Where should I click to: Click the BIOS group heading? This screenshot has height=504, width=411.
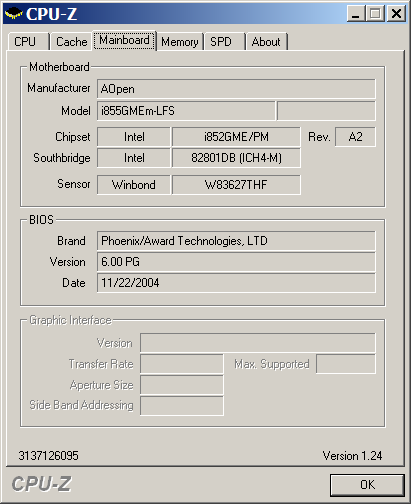tap(41, 220)
